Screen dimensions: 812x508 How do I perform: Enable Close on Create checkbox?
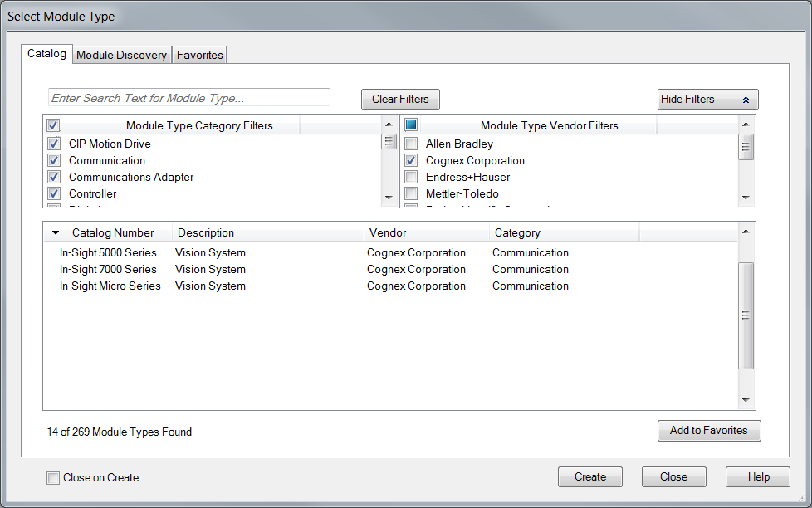pos(54,478)
